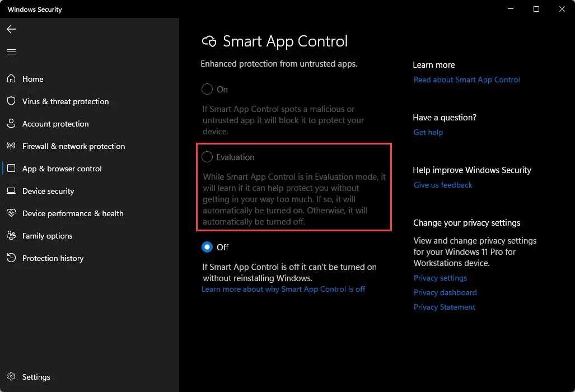Minimize the Windows Security window
The image size is (575, 392).
point(511,9)
